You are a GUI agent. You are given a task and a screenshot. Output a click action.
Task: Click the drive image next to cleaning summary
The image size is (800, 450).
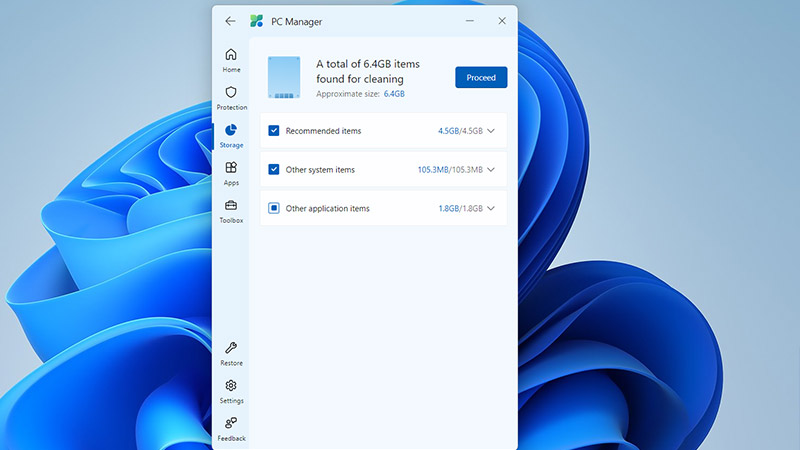(x=284, y=78)
